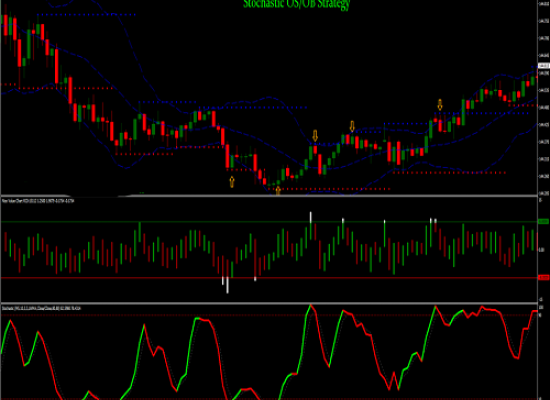Open the Stochastic indicator label in bottom pane

pos(41,308)
